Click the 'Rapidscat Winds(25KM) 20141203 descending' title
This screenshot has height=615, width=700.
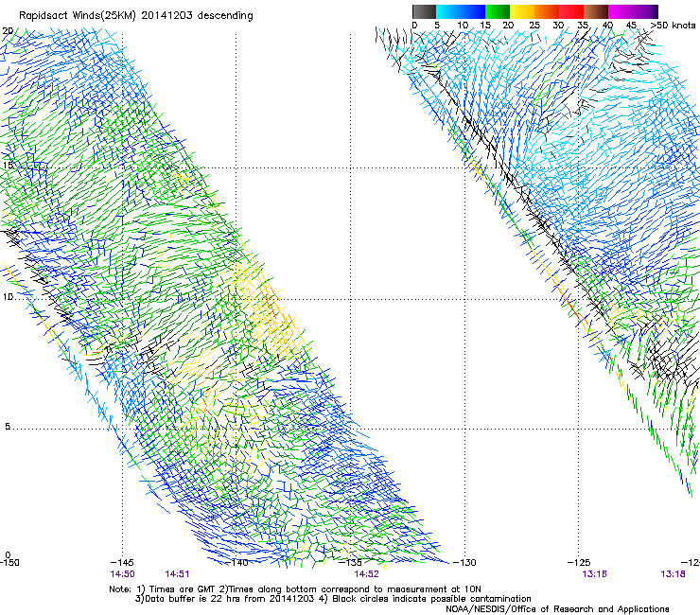tap(136, 16)
